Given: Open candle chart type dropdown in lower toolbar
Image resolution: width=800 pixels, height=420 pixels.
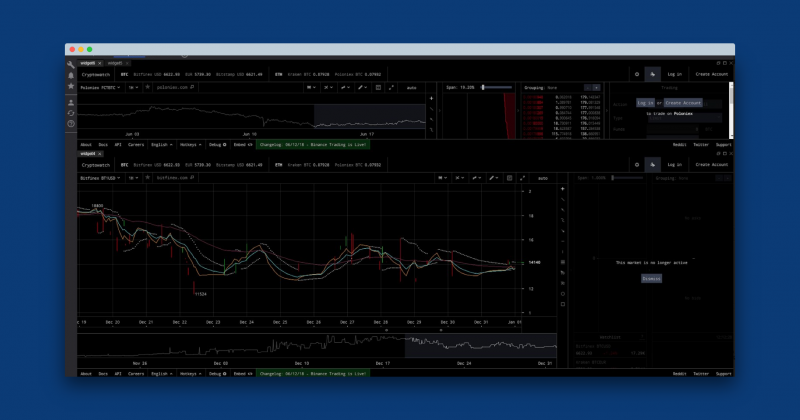Looking at the screenshot, I should click(x=442, y=178).
